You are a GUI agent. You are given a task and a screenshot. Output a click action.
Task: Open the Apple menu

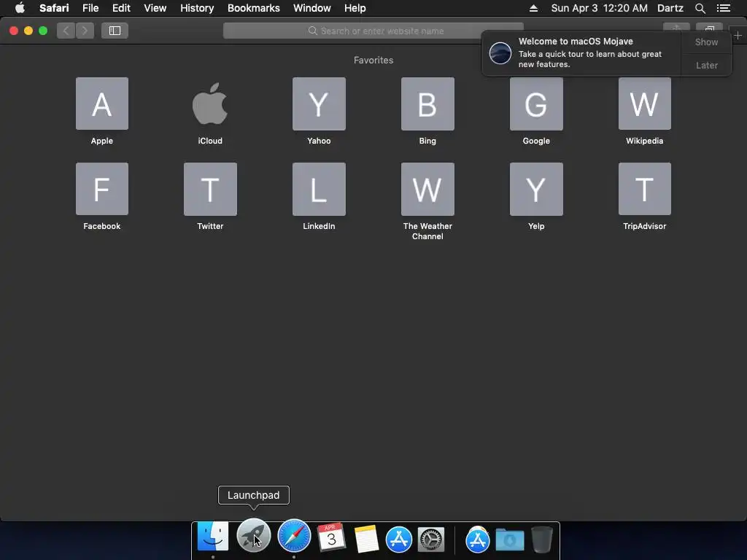pos(20,8)
